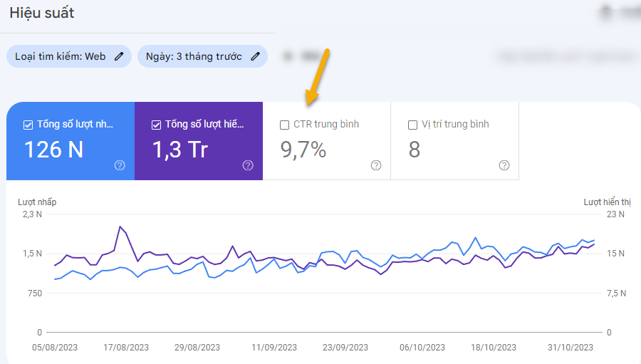Open the "Loại tìm kiếm: Web" filter

tap(61, 56)
